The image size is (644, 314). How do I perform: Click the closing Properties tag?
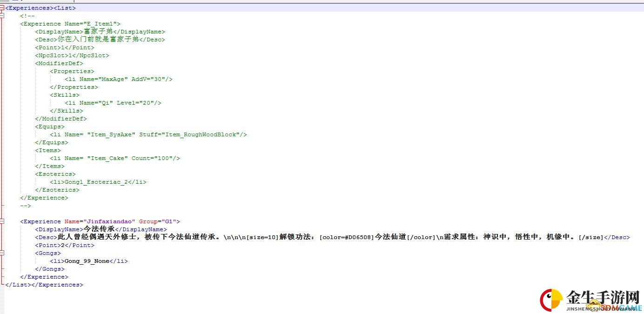coord(74,87)
